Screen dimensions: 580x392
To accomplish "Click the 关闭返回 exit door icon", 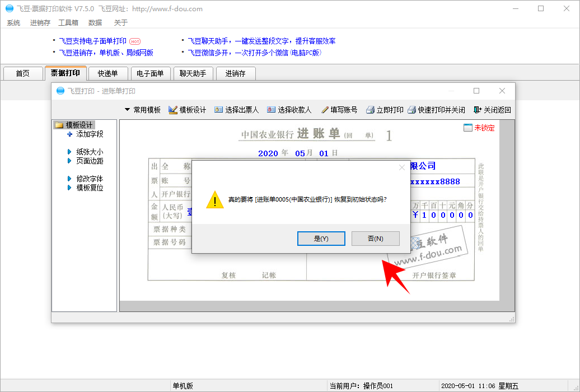I will [478, 110].
